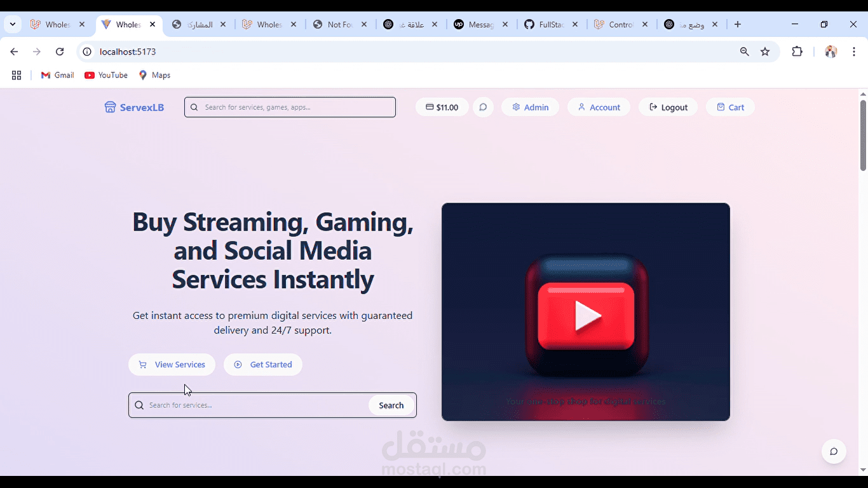This screenshot has width=868, height=488.
Task: Open a new browser tab
Action: (738, 25)
